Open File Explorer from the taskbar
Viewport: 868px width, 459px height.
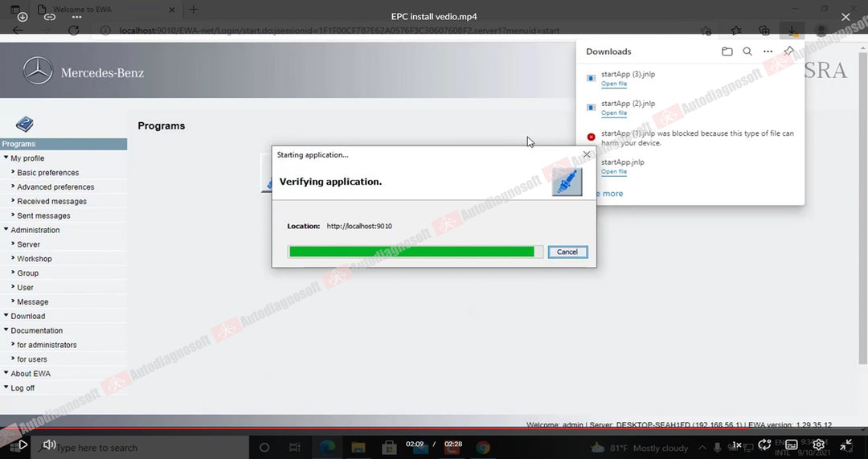pos(358,448)
